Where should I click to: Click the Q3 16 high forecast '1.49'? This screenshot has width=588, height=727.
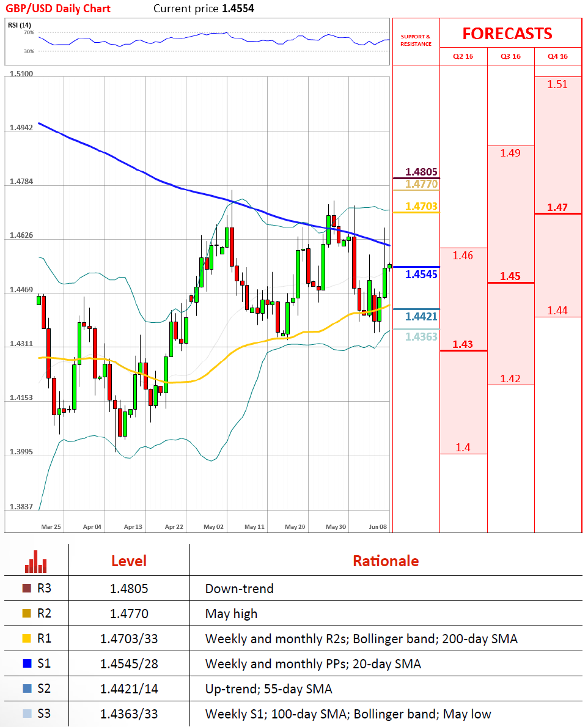510,153
